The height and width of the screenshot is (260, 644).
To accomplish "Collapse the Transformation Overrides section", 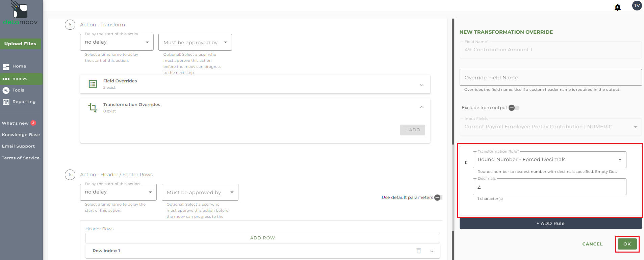I will pos(421,107).
